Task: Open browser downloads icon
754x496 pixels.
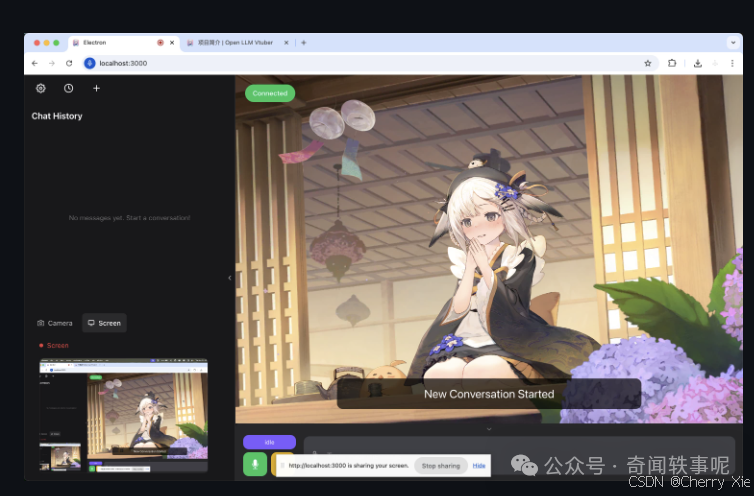Action: [x=698, y=63]
